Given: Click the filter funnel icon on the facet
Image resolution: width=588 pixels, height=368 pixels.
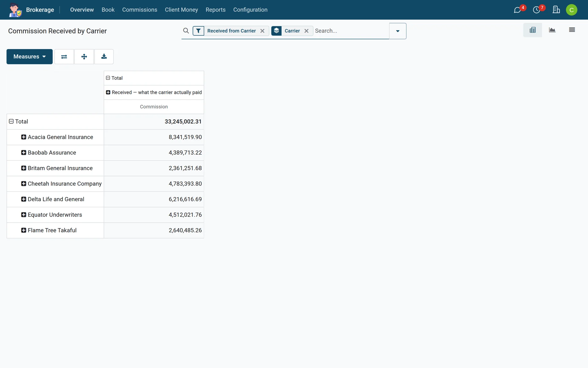Looking at the screenshot, I should click(198, 31).
